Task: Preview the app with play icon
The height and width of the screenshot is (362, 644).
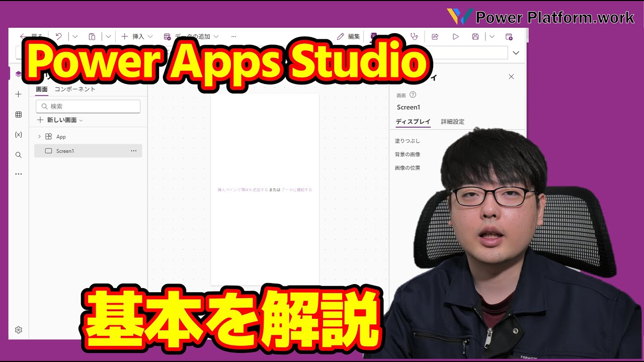Action: (456, 36)
